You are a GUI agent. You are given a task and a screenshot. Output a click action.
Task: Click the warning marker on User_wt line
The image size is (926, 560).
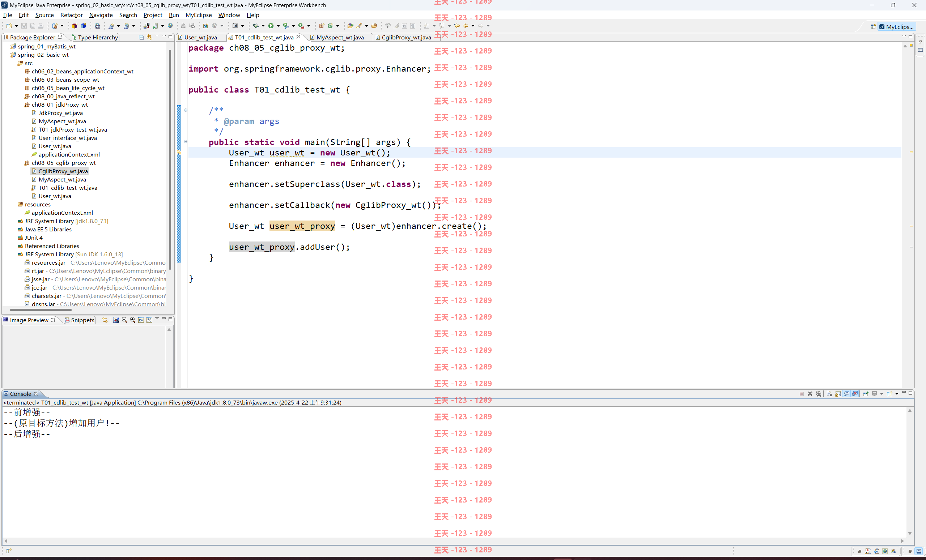pyautogui.click(x=179, y=153)
